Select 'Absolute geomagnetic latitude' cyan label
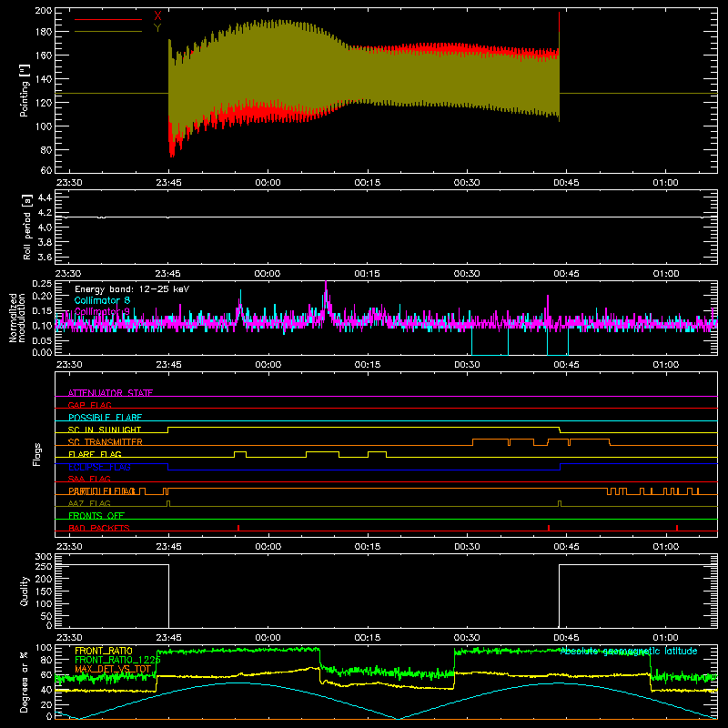The image size is (728, 728). pos(629,651)
